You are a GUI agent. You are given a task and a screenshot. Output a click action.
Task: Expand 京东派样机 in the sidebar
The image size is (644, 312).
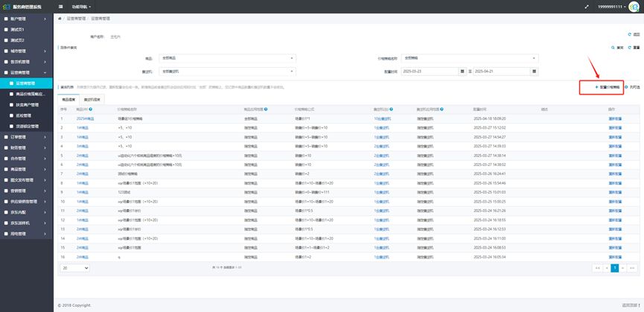pyautogui.click(x=27, y=223)
